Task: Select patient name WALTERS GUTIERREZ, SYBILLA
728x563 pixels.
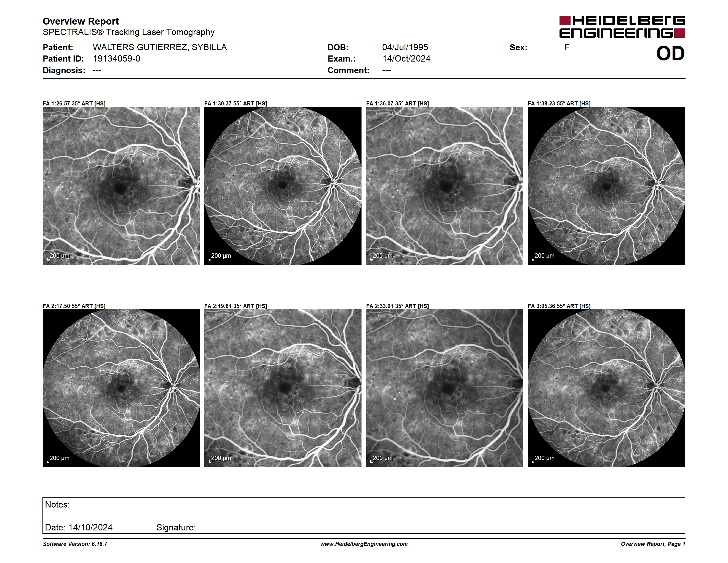Action: (x=160, y=47)
